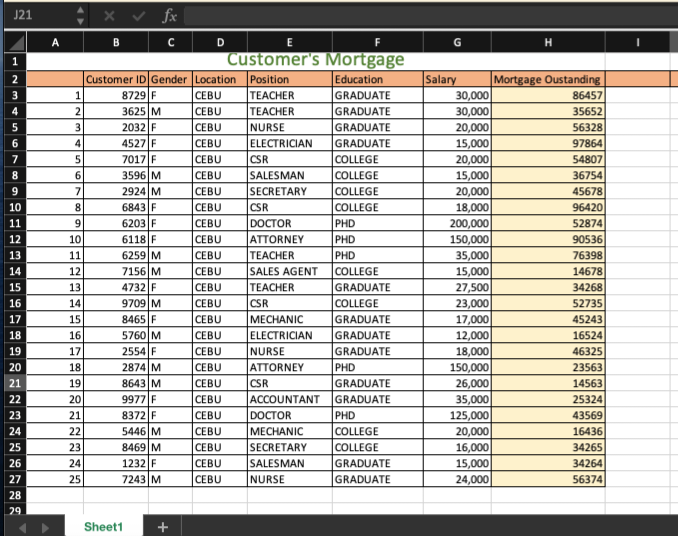
Task: Select the ACCOUNTANT position cell
Action: pos(290,399)
